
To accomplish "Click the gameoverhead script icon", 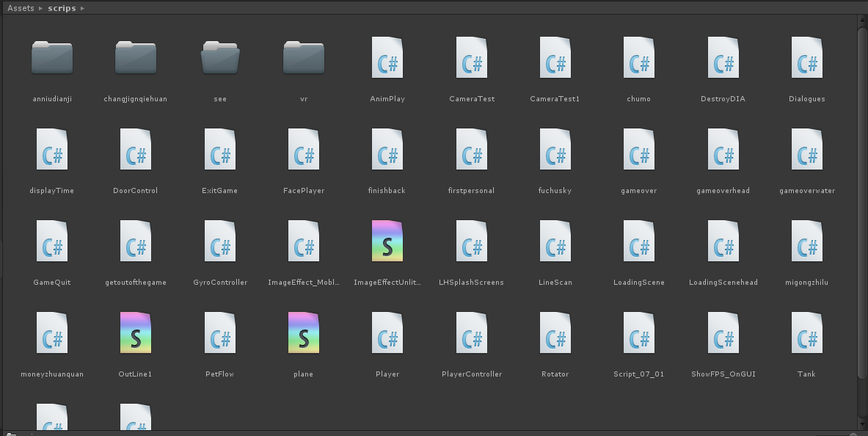I will (723, 150).
